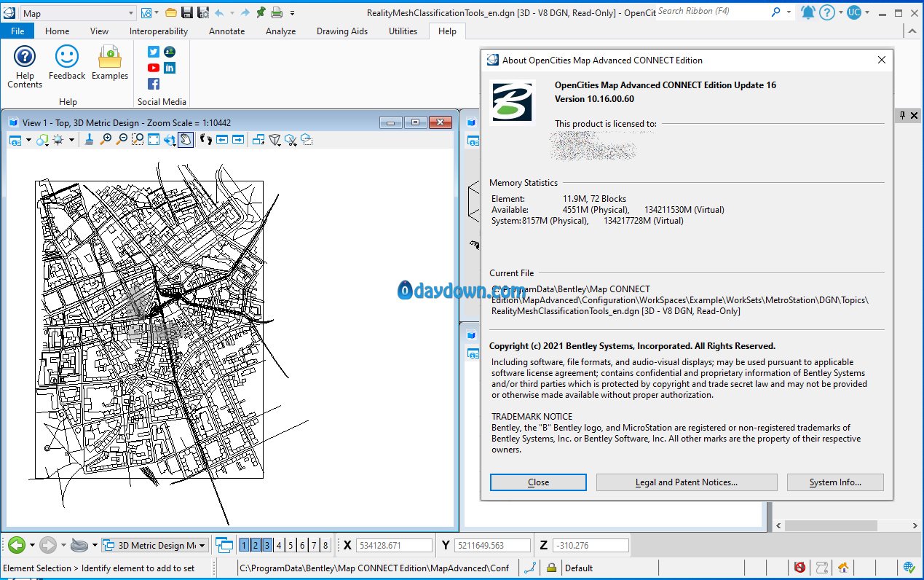Image resolution: width=924 pixels, height=580 pixels.
Task: Switch to the Interoperability tab
Action: 159,31
